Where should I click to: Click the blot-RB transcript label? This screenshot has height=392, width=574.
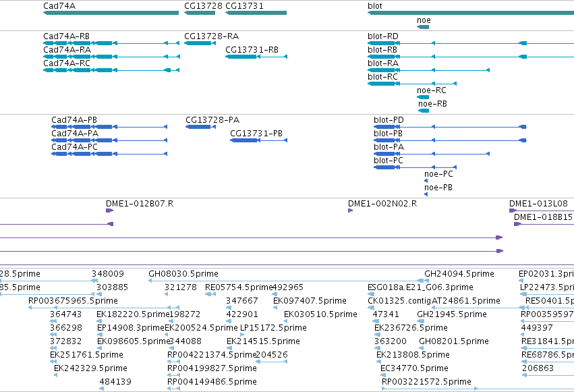click(382, 50)
